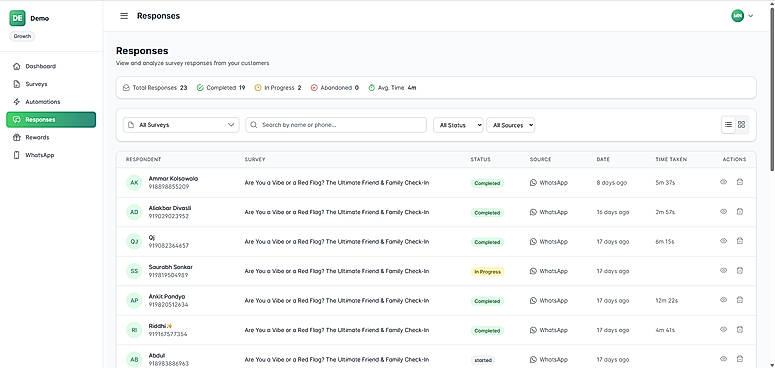This screenshot has height=368, width=775.
Task: Click the AD avatar circle
Action: (x=134, y=212)
